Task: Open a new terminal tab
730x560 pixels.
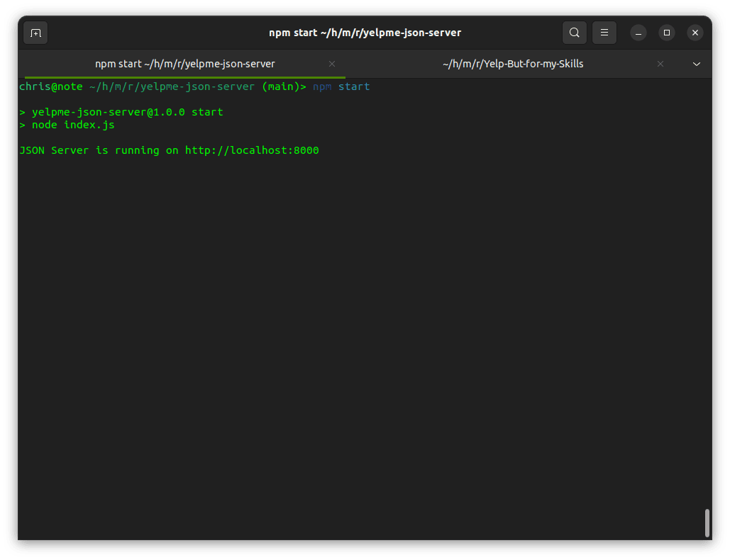Action: [35, 33]
